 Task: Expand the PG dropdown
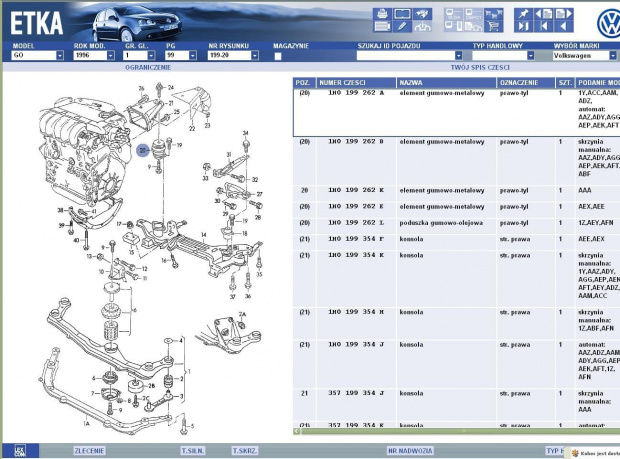(193, 55)
